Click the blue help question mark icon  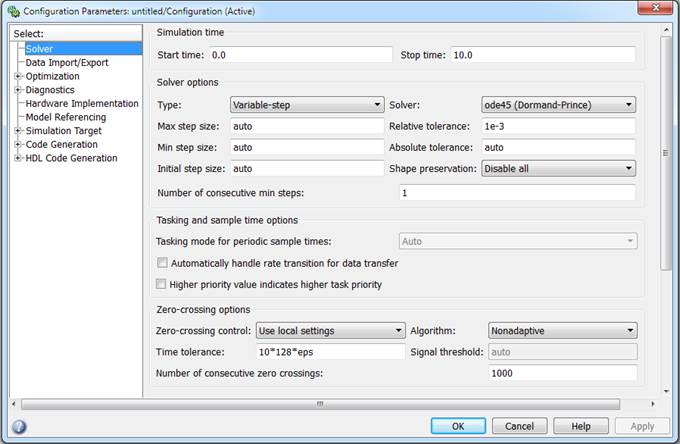19,427
